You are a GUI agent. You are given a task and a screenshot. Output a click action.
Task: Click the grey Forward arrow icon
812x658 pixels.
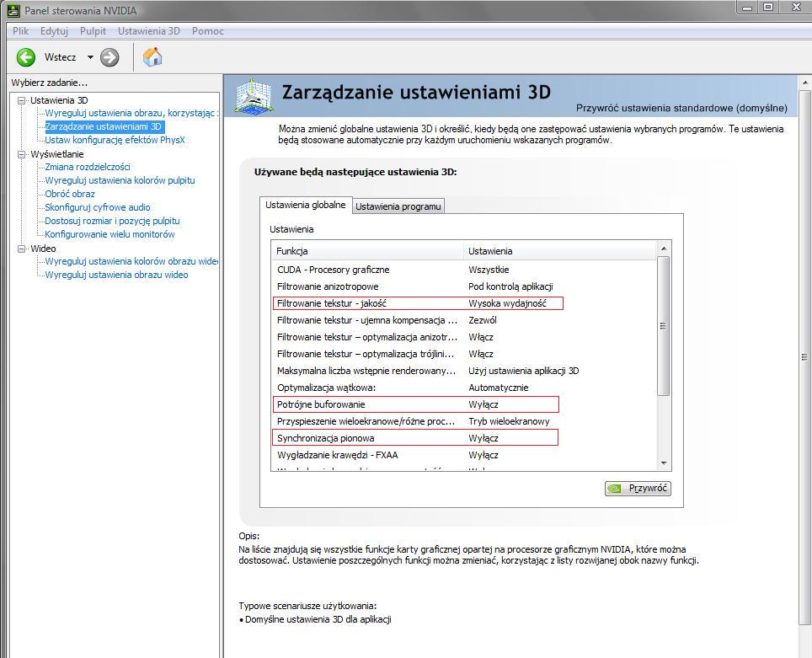click(x=110, y=57)
